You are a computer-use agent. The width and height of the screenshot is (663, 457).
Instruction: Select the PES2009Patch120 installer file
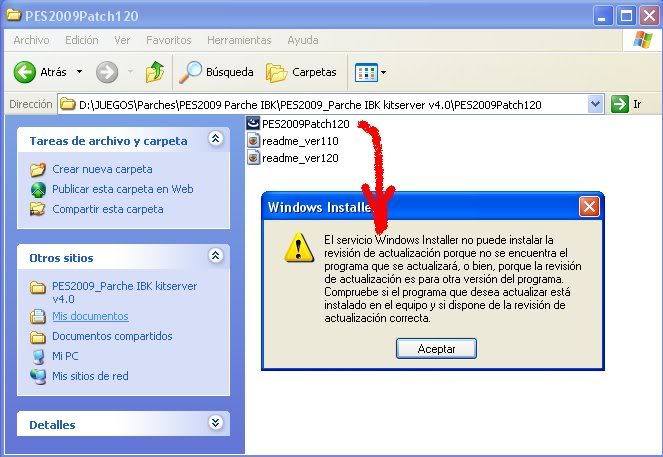pos(298,123)
